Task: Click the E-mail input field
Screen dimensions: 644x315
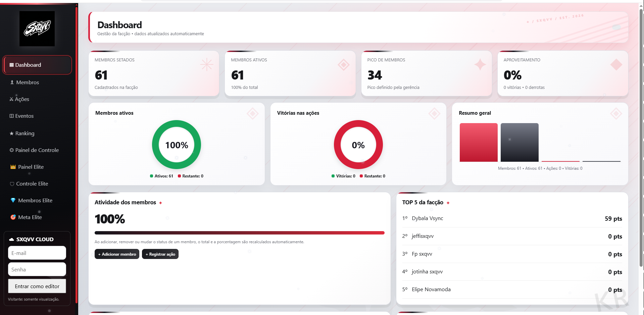Action: [37, 253]
